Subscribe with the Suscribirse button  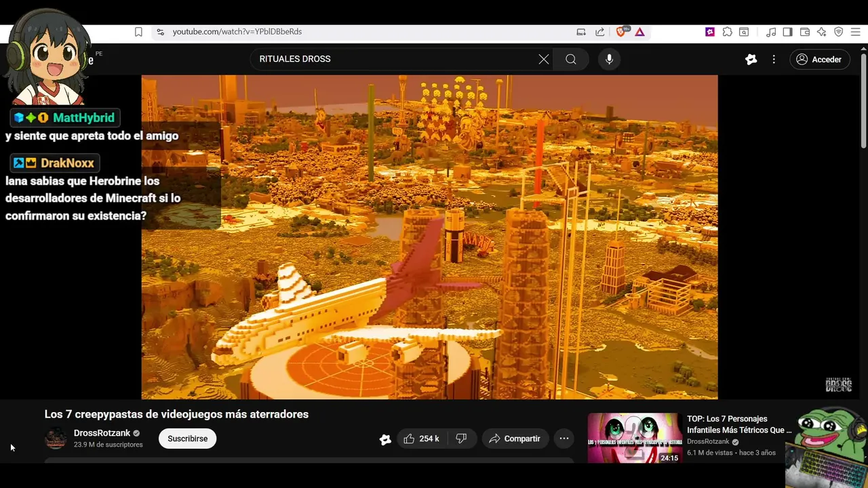tap(187, 439)
